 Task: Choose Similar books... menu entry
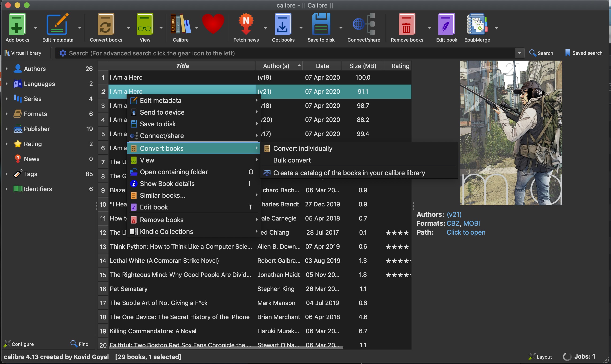pos(193,195)
